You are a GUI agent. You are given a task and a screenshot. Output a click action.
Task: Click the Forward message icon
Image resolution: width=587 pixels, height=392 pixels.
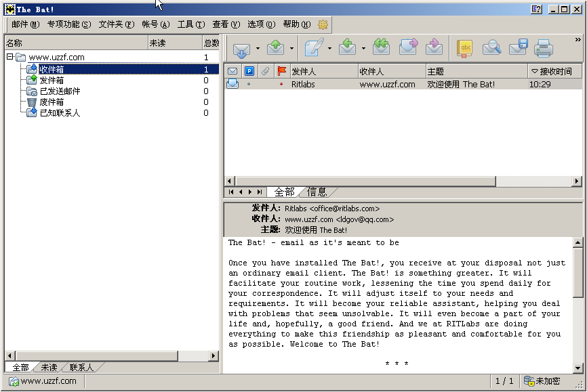[408, 47]
